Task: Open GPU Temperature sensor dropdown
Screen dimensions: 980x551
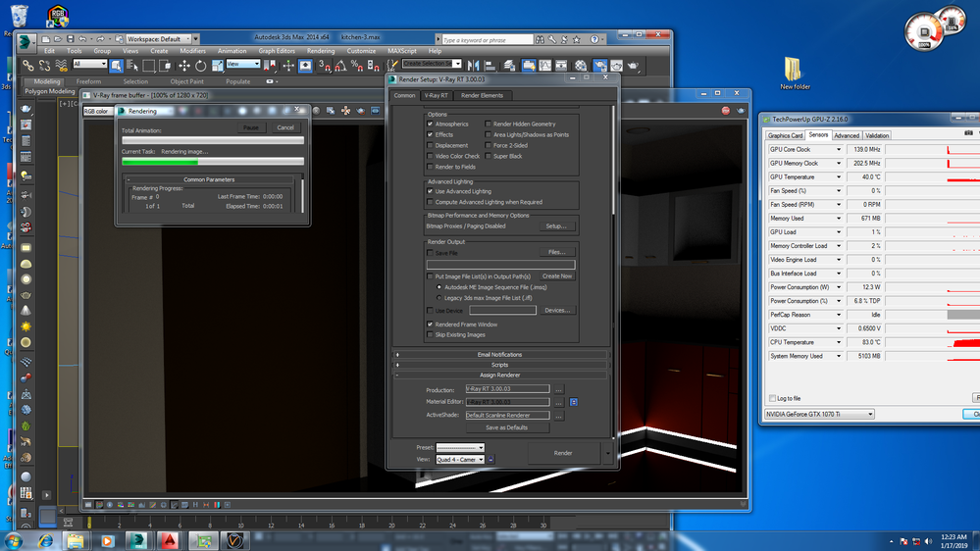Action: [x=839, y=176]
